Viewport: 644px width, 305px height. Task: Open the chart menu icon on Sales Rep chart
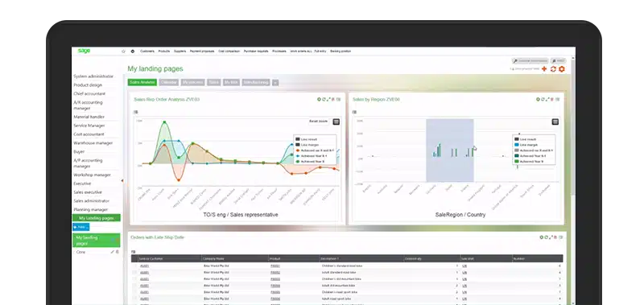(336, 122)
